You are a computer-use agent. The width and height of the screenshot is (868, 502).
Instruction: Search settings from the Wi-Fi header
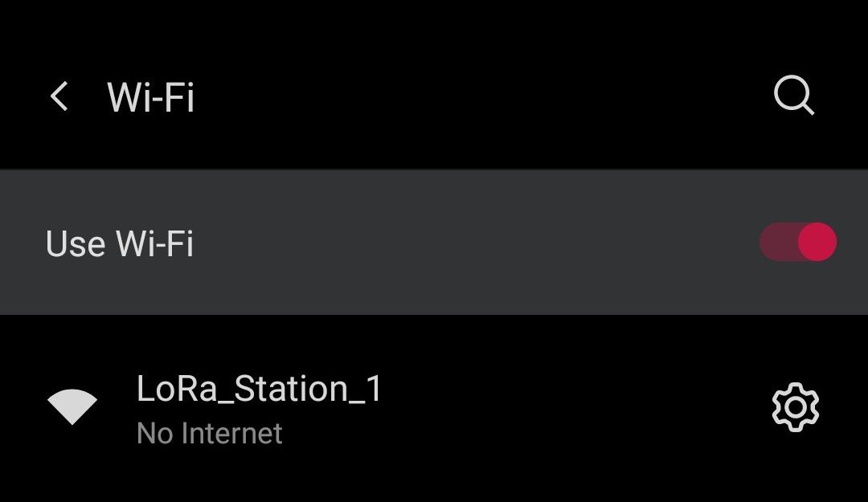point(794,96)
